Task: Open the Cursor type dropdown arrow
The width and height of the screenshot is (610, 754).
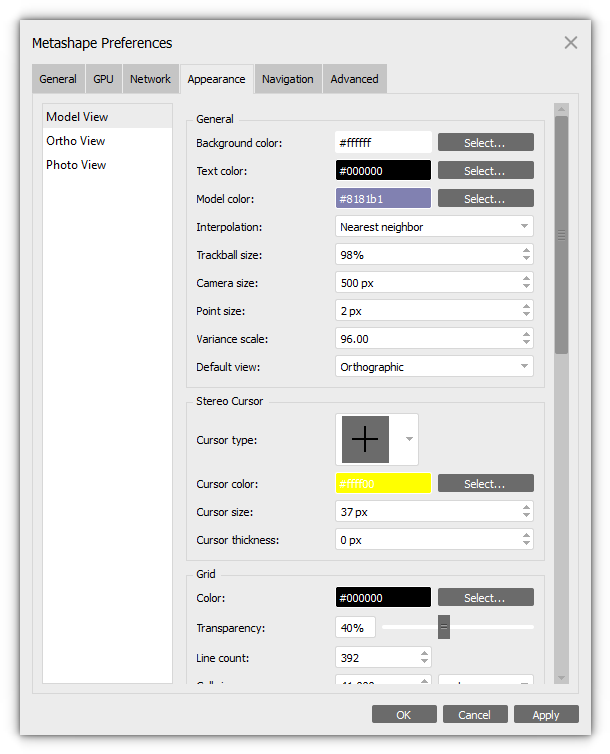Action: pos(409,439)
